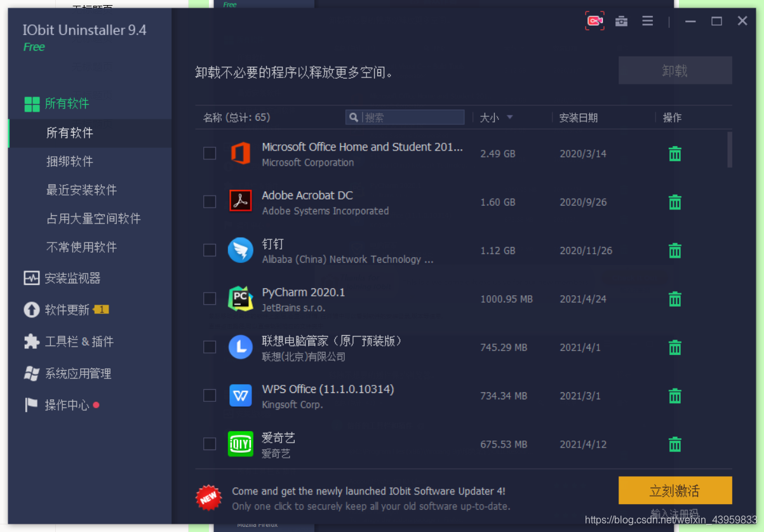Viewport: 764px width, 532px height.
Task: Open 不常使用软件 in the sidebar
Action: 81,247
